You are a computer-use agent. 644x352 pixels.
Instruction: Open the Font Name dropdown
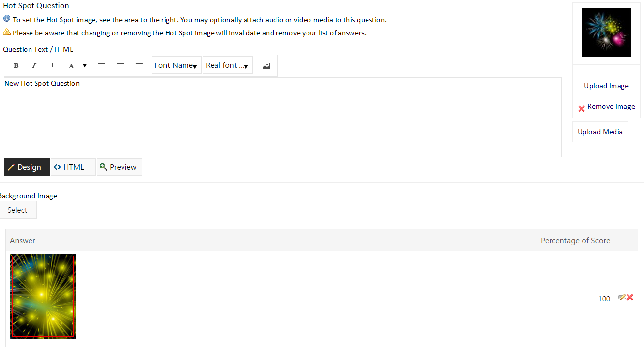177,65
